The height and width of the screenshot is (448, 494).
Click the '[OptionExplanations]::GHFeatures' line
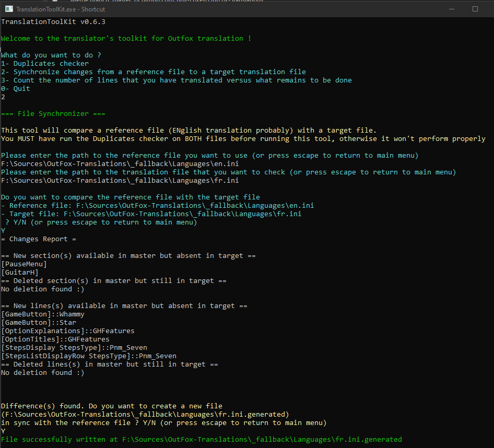68,331
